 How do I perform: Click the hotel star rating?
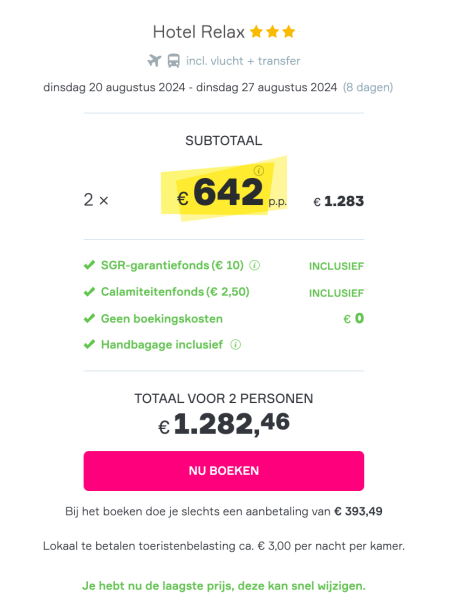(272, 32)
